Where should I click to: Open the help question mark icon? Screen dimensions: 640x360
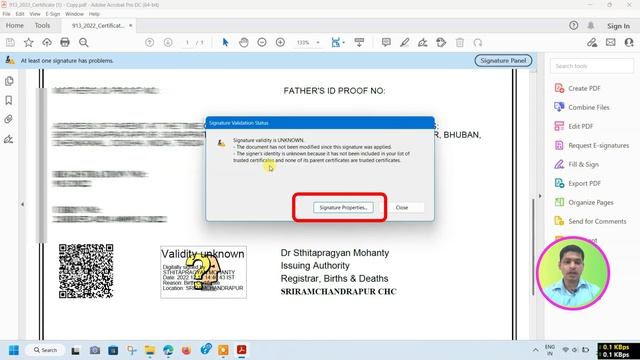pos(573,26)
